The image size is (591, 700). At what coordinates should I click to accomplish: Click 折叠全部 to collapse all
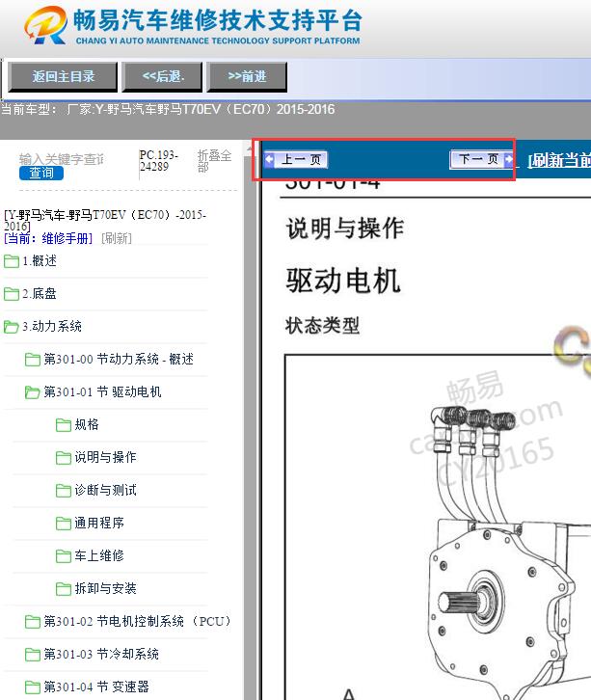[x=214, y=161]
